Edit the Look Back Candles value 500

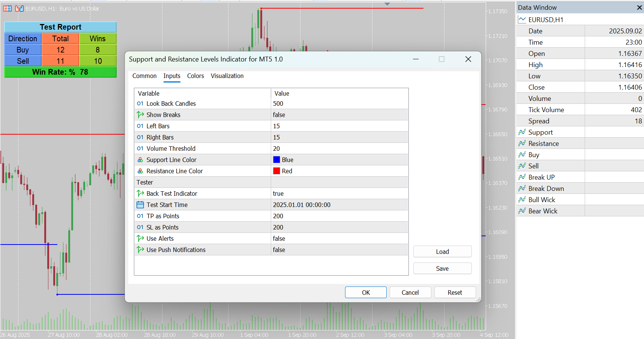[339, 103]
